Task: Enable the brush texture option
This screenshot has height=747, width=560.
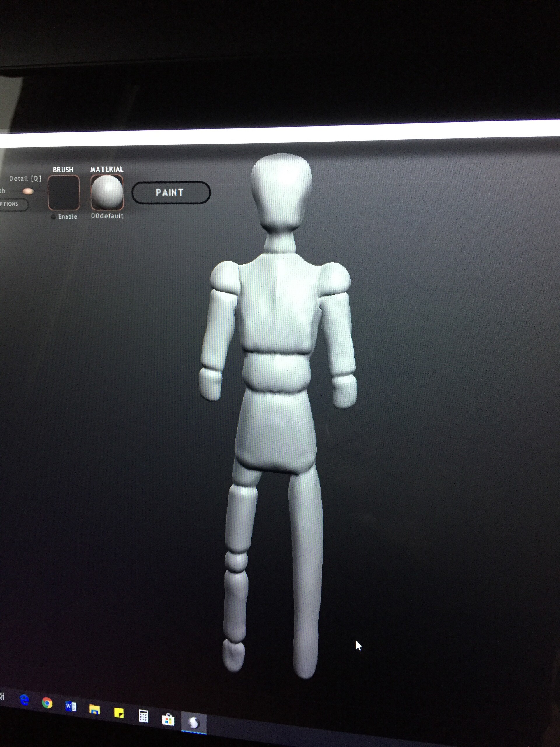Action: [x=54, y=217]
